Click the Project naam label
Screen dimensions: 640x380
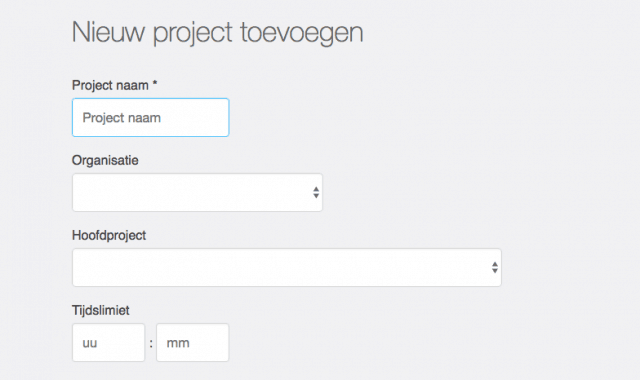110,85
